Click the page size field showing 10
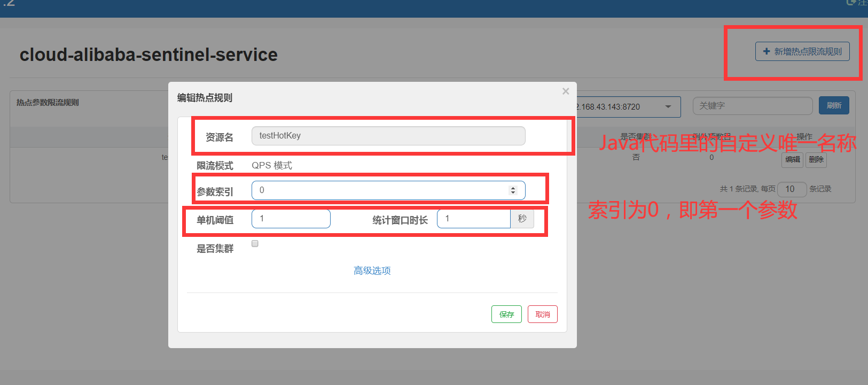Viewport: 868px width, 385px height. pos(792,189)
